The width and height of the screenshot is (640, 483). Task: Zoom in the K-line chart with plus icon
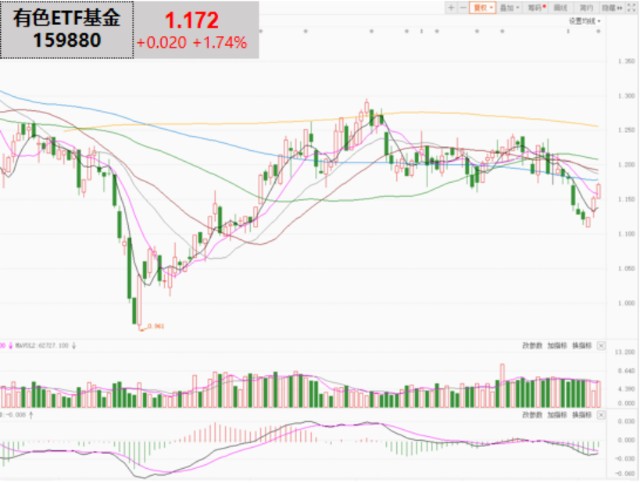[x=451, y=8]
